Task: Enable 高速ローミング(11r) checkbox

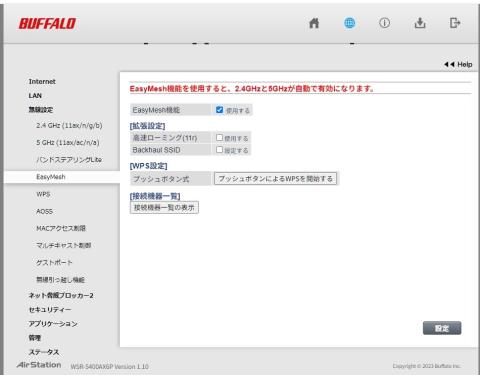Action: pyautogui.click(x=219, y=137)
